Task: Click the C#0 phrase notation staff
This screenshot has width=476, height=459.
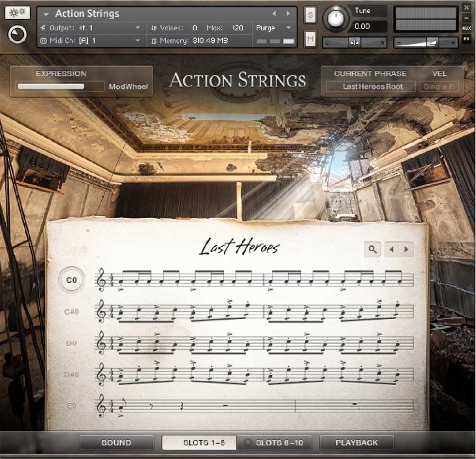Action: (254, 311)
